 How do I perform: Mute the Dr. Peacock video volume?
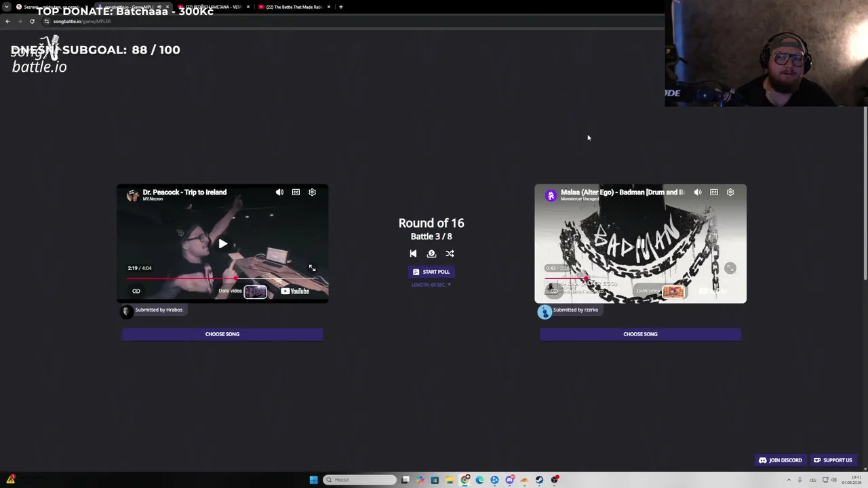[279, 192]
